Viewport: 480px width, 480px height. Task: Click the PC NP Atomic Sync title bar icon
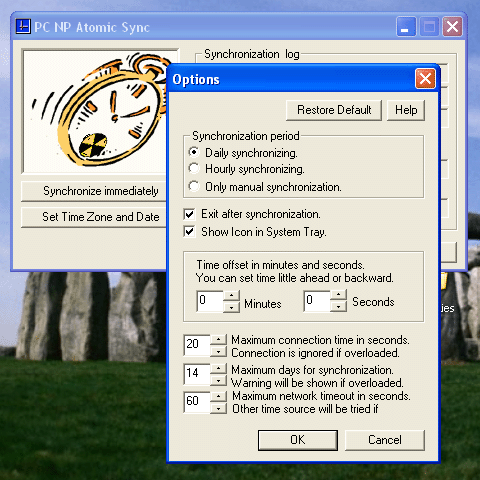point(23,27)
